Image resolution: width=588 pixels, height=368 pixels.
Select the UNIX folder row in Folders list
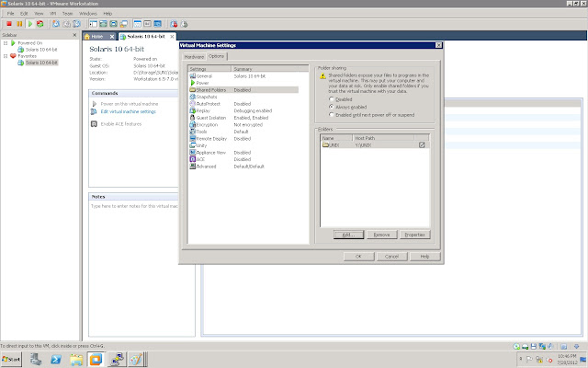click(x=375, y=145)
